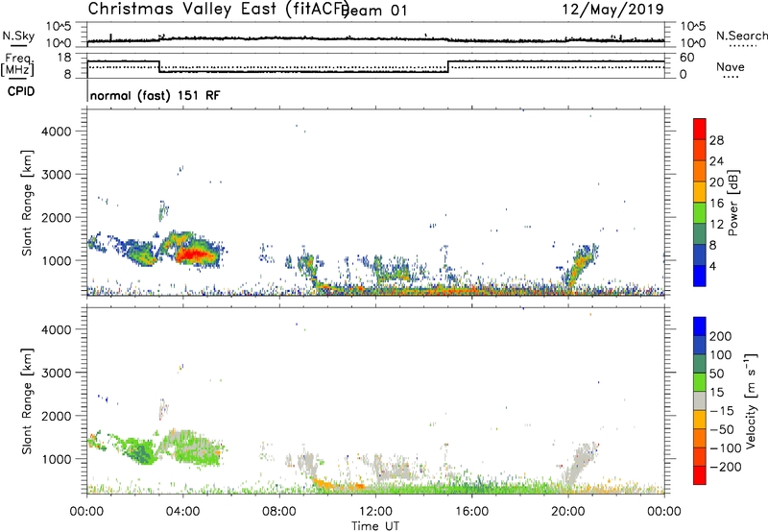Click the 'Time UT' axis title
Screen dimensions: 768x532
point(375,526)
